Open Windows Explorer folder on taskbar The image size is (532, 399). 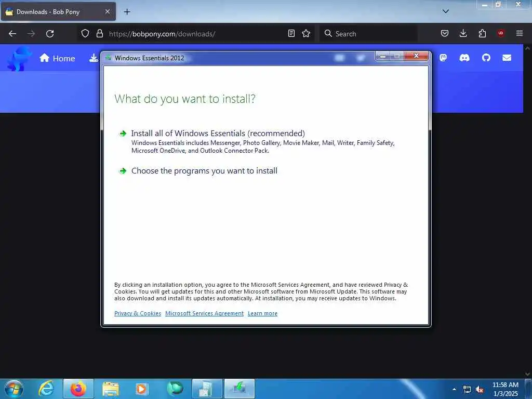click(111, 389)
